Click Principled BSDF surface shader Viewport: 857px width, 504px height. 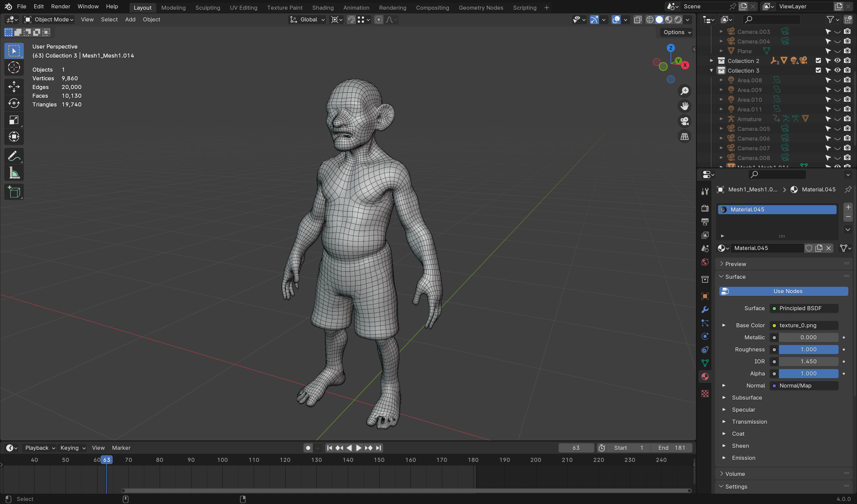click(x=804, y=308)
